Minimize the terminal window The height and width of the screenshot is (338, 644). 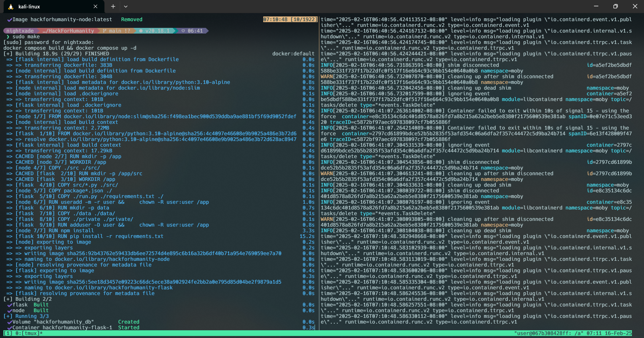(x=596, y=6)
